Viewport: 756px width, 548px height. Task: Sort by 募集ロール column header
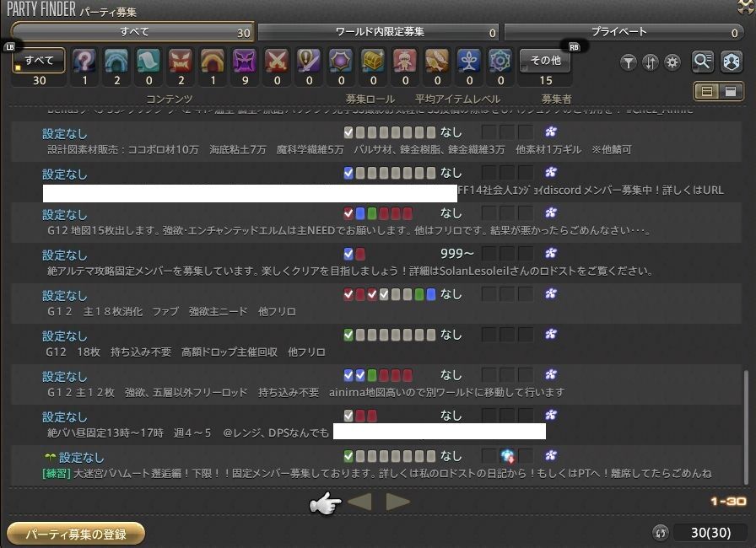coord(370,99)
